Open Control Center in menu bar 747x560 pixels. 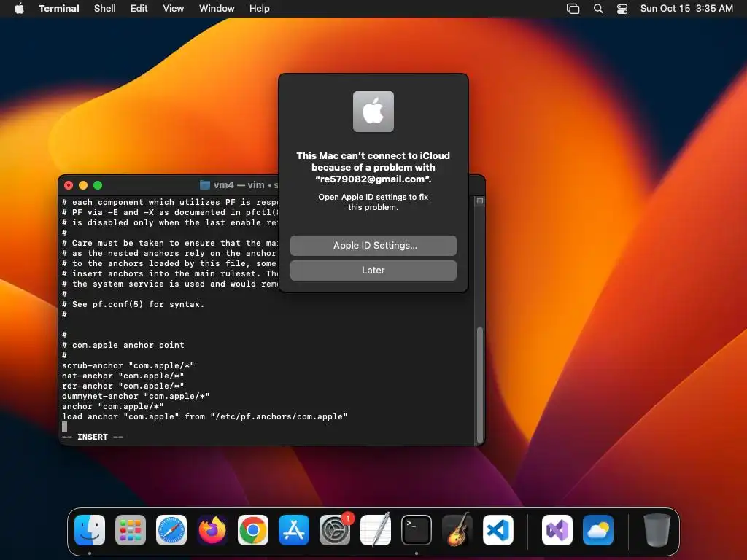(622, 9)
